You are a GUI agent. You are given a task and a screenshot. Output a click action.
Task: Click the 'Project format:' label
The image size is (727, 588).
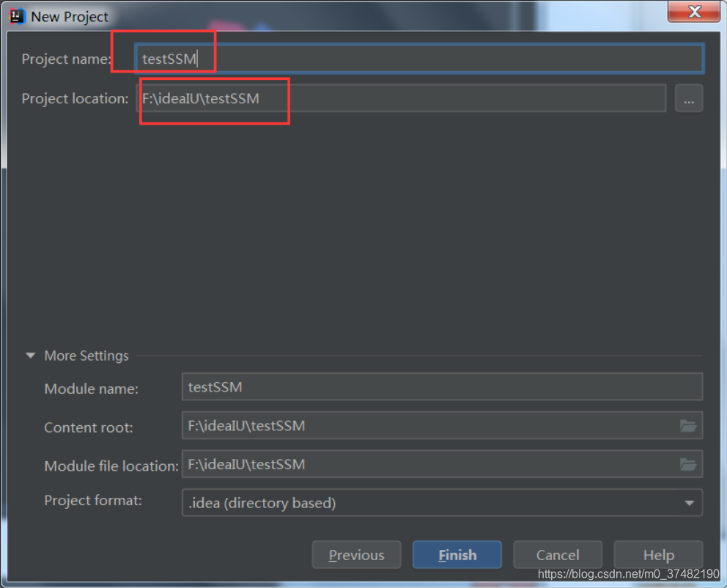93,500
